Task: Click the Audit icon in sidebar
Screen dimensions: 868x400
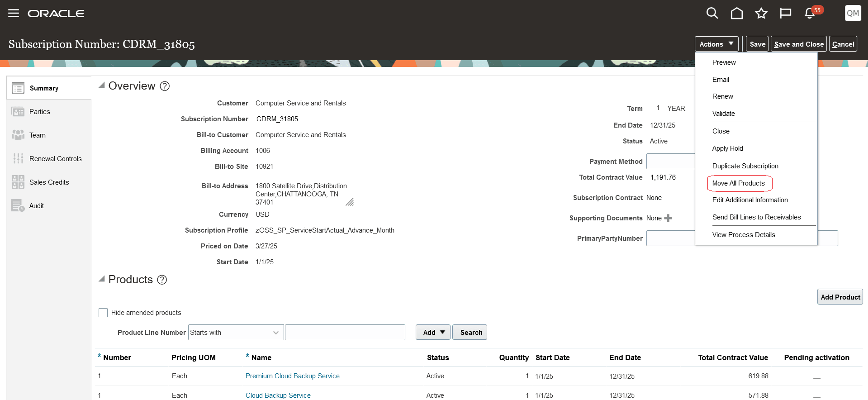Action: [x=18, y=205]
